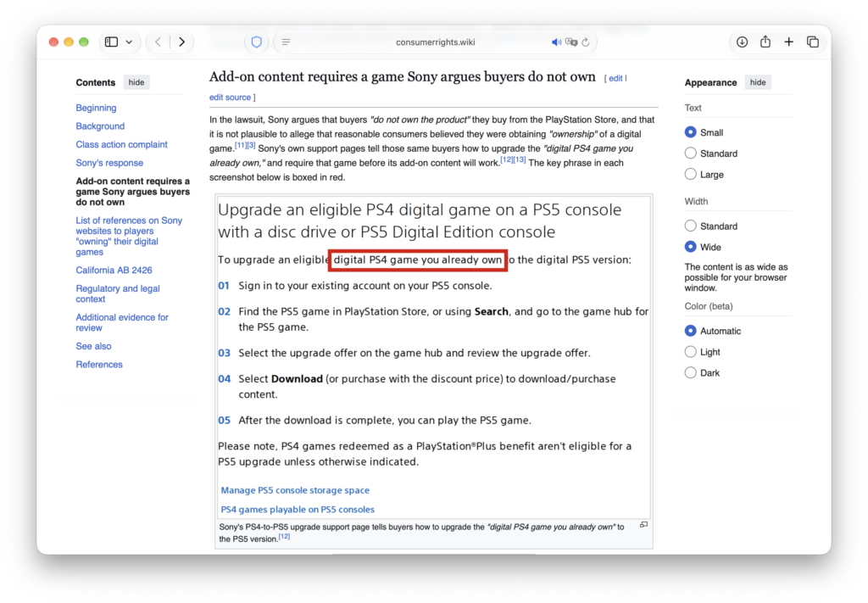Open the Share menu
This screenshot has width=868, height=603.
(765, 42)
